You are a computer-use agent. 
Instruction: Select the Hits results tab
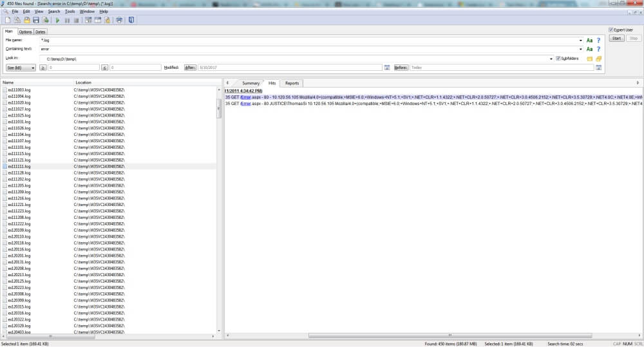pos(272,83)
